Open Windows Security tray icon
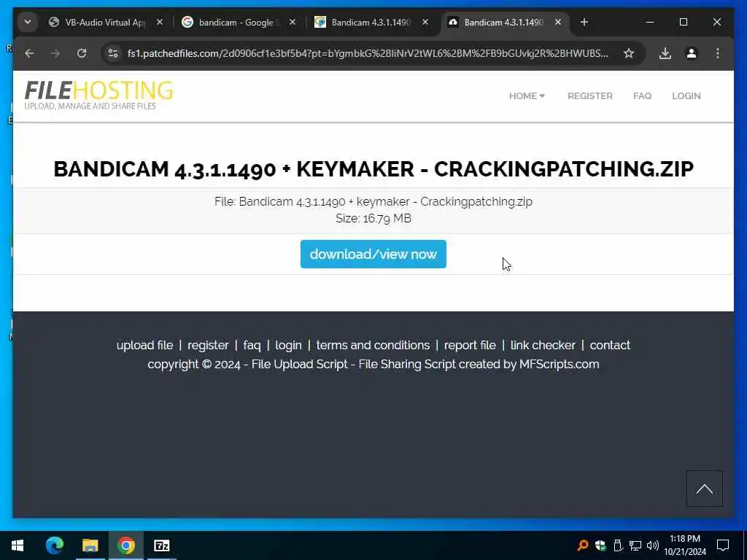The image size is (747, 560). (x=600, y=545)
